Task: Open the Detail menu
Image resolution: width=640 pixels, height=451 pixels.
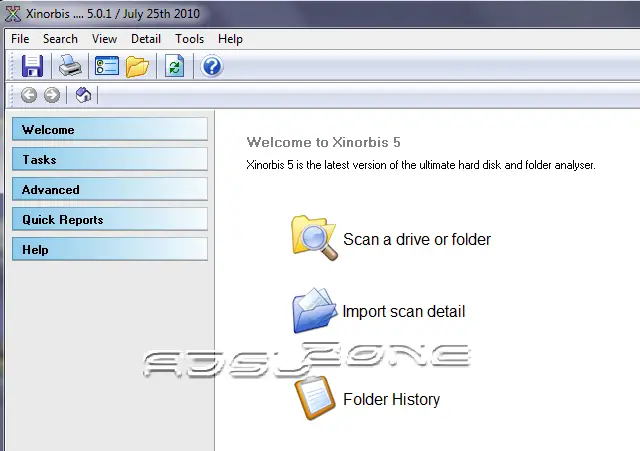Action: 145,39
